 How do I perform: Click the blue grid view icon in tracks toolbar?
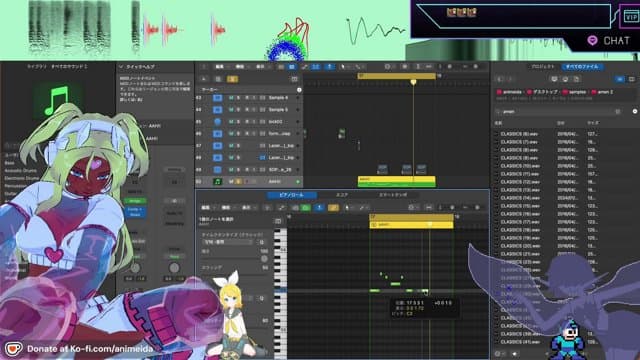point(292,67)
